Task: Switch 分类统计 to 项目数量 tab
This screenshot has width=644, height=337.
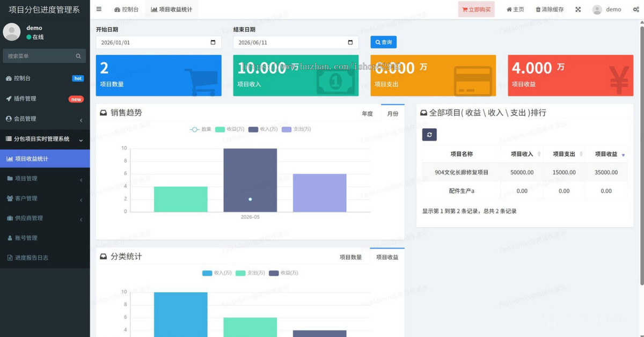Action: click(351, 258)
